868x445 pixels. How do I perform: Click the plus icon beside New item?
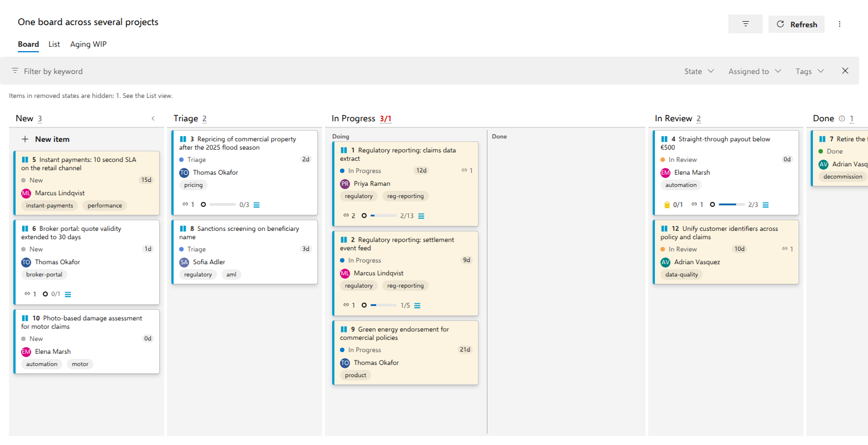tap(25, 139)
